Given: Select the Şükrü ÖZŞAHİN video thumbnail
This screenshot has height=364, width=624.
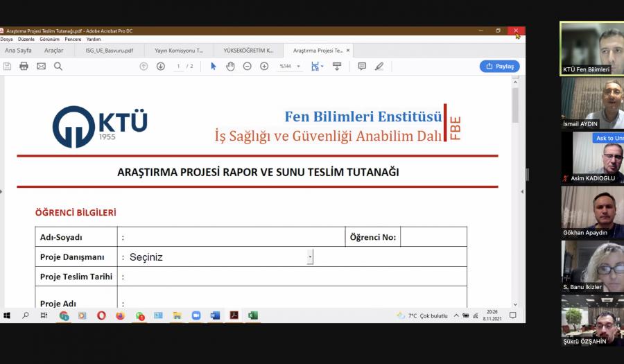Looking at the screenshot, I should point(593,320).
